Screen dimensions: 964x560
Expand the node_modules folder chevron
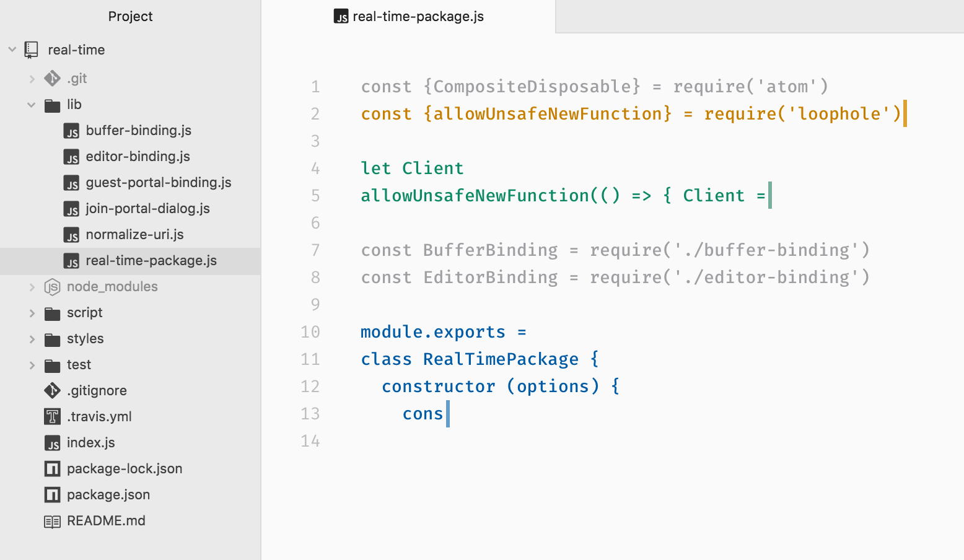point(32,287)
